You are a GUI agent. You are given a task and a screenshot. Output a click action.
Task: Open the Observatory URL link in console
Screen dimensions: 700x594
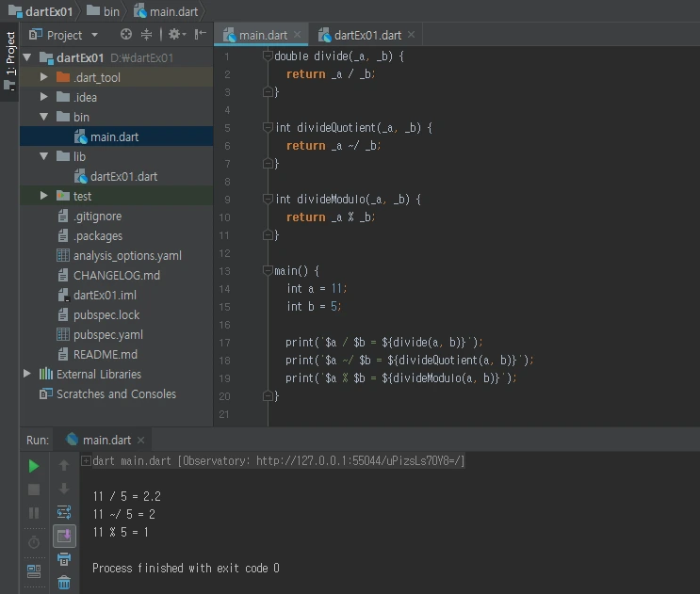(x=360, y=460)
